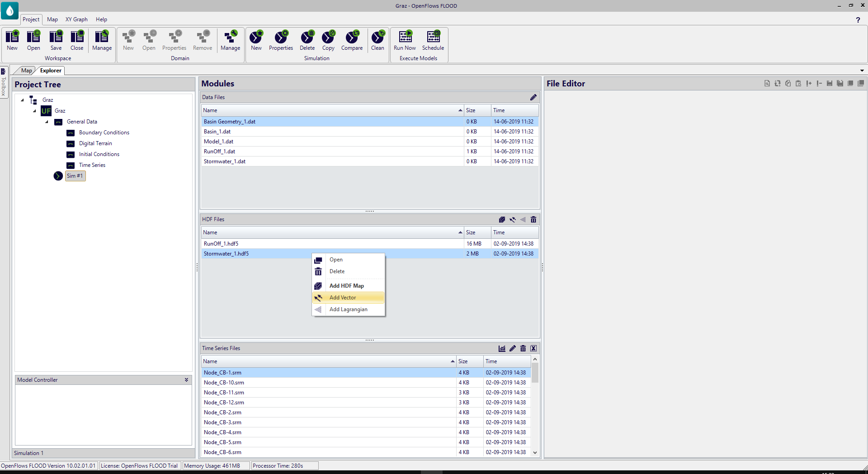Screen dimensions: 868x474
Task: Open a workspace via Workspace Open icon
Action: 33,41
